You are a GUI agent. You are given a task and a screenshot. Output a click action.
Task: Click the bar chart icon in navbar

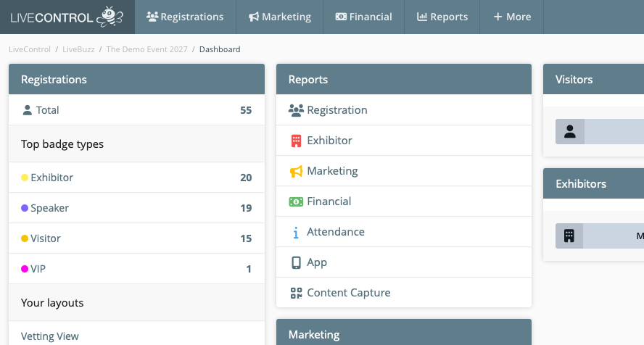point(422,17)
